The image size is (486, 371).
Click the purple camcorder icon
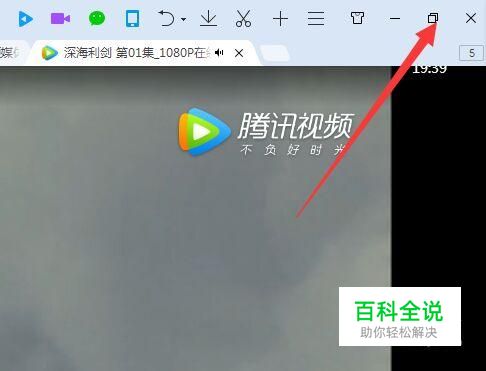click(x=60, y=19)
